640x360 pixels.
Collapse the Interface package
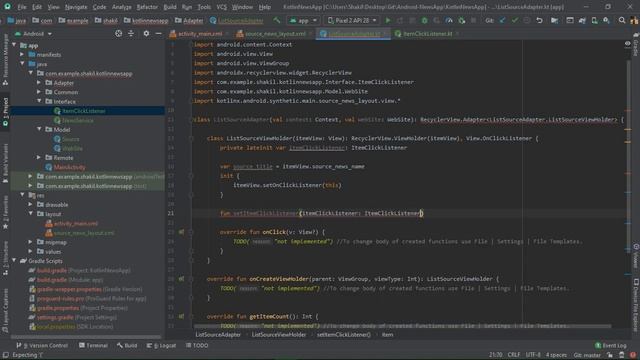click(39, 101)
